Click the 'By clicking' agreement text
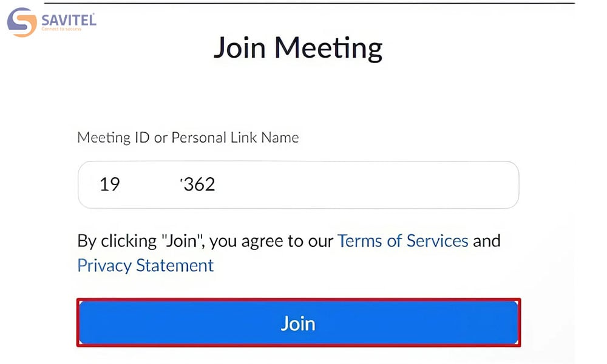 (x=117, y=241)
